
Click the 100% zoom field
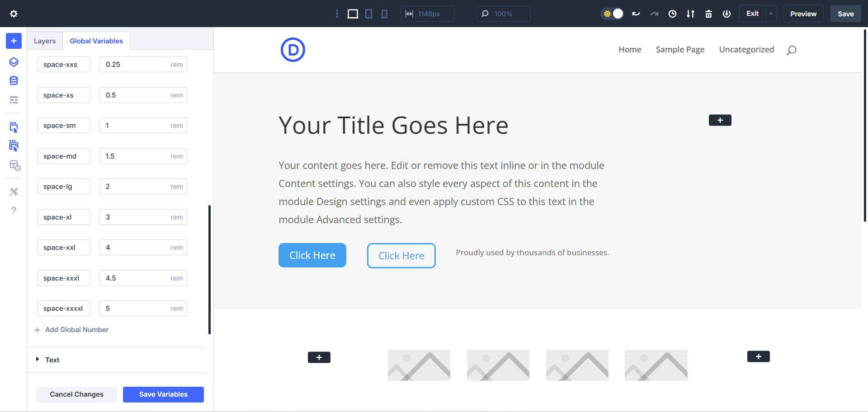click(x=504, y=14)
